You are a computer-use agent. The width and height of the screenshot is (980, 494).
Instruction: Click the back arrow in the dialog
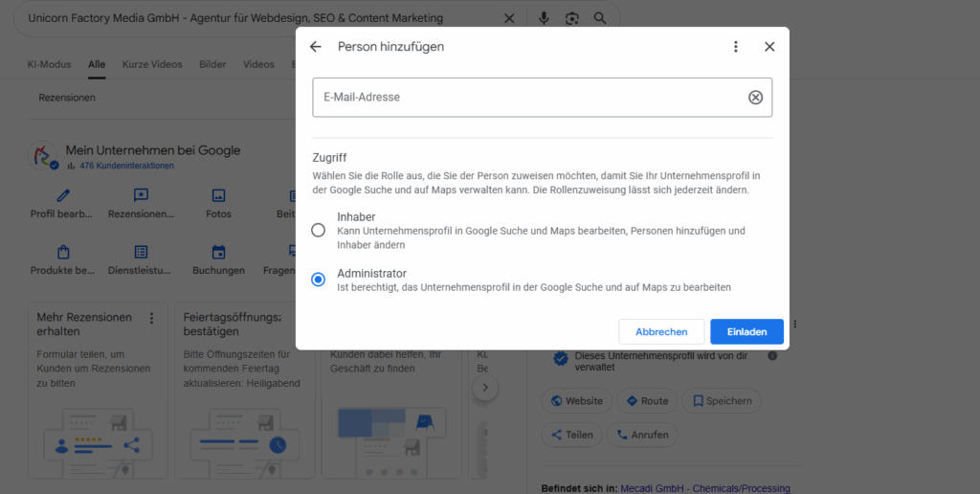(x=316, y=47)
